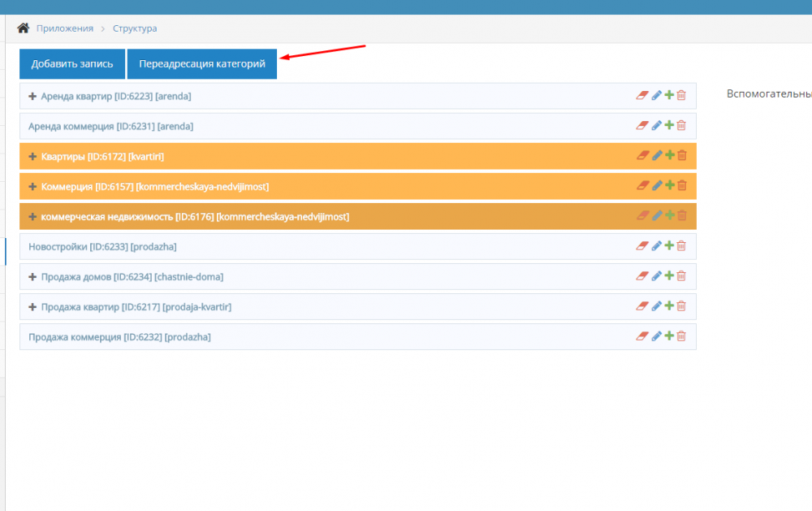Click eraser icon for Аренда коммерция
The height and width of the screenshot is (511, 812).
[x=642, y=125]
